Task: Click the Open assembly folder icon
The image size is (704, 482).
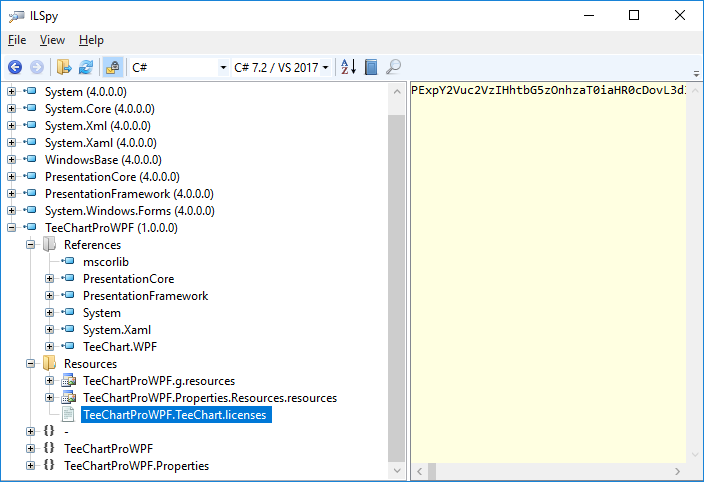Action: [x=64, y=67]
